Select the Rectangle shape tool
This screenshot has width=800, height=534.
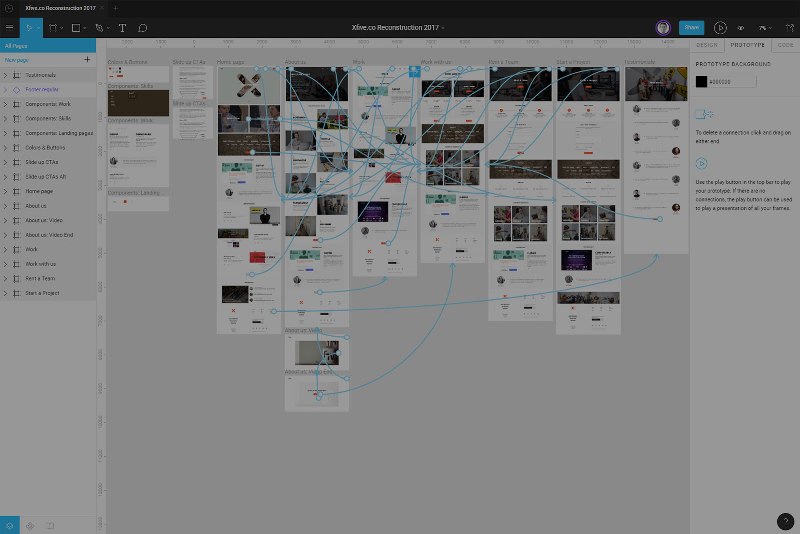coord(76,28)
